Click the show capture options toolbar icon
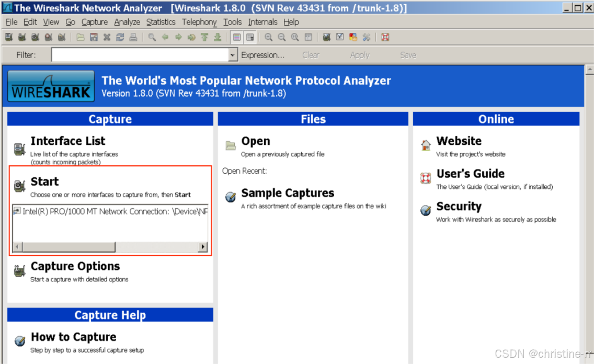594x364 pixels. [22, 37]
